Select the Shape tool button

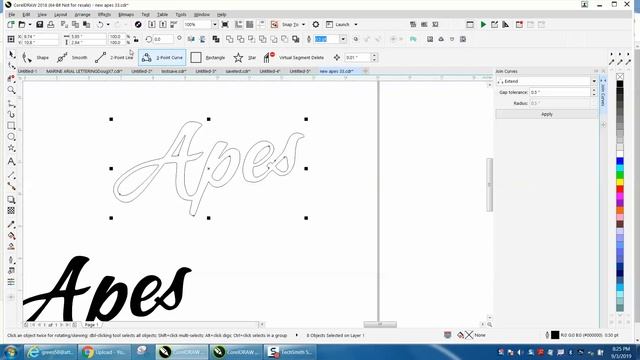coord(36,58)
